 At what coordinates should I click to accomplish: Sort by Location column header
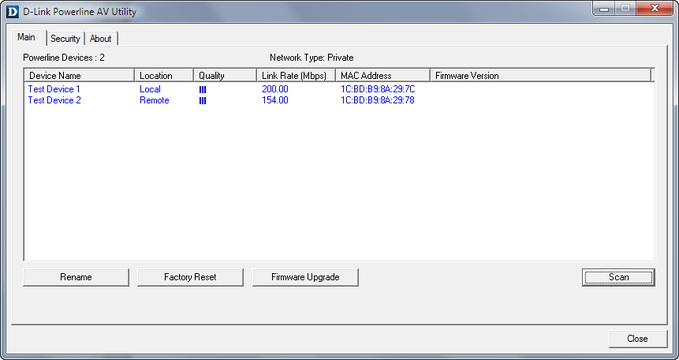click(x=164, y=75)
